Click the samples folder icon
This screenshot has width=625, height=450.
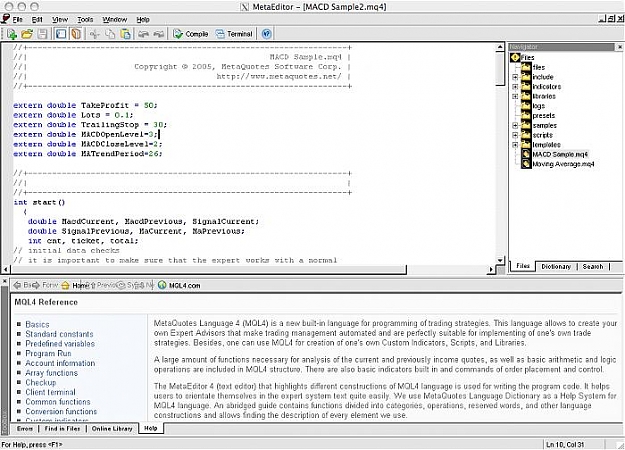point(526,125)
